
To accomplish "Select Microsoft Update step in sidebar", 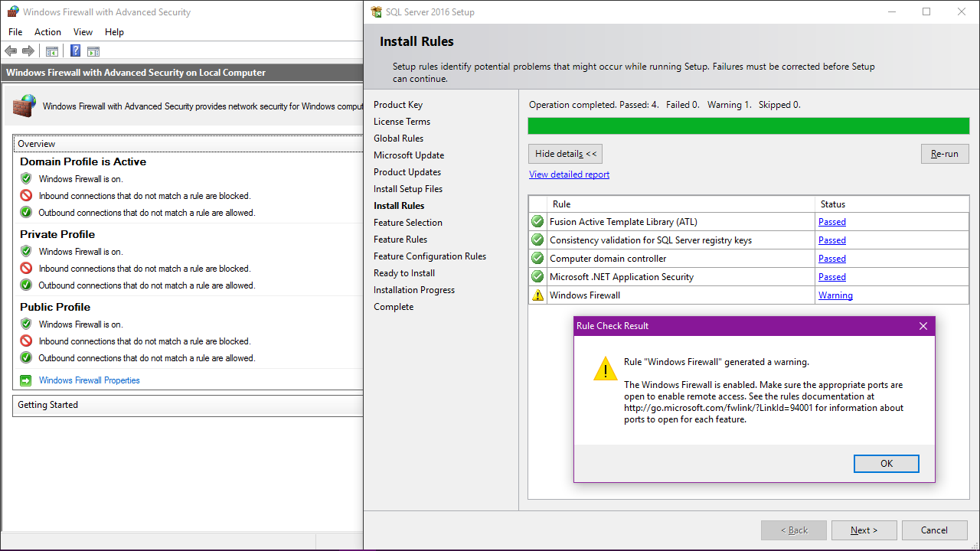I will pyautogui.click(x=409, y=155).
